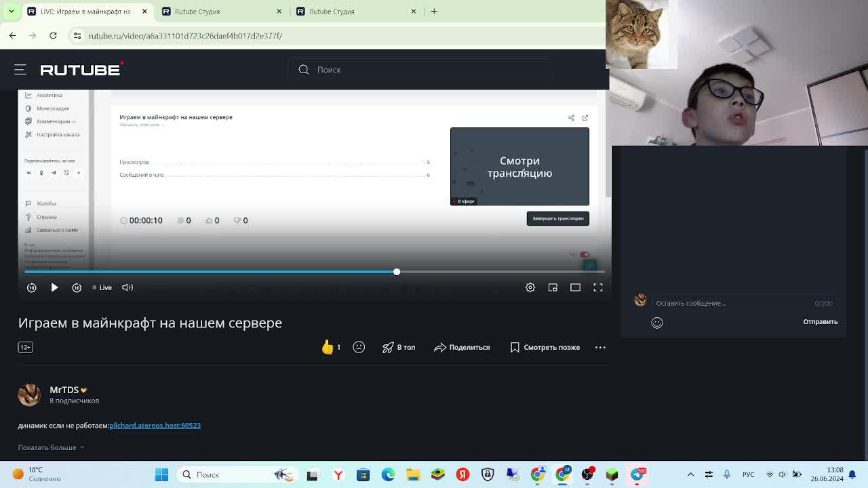Open Telegram from taskbar
This screenshot has width=868, height=488.
point(637,474)
